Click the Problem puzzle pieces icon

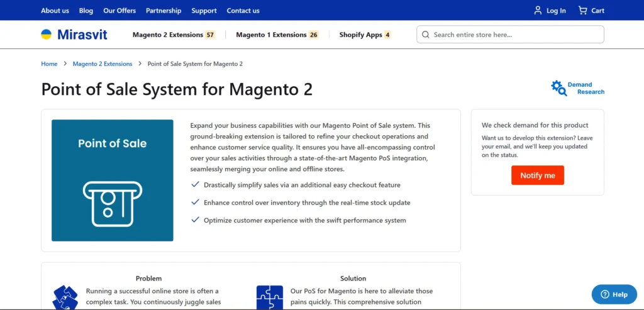[x=65, y=297]
